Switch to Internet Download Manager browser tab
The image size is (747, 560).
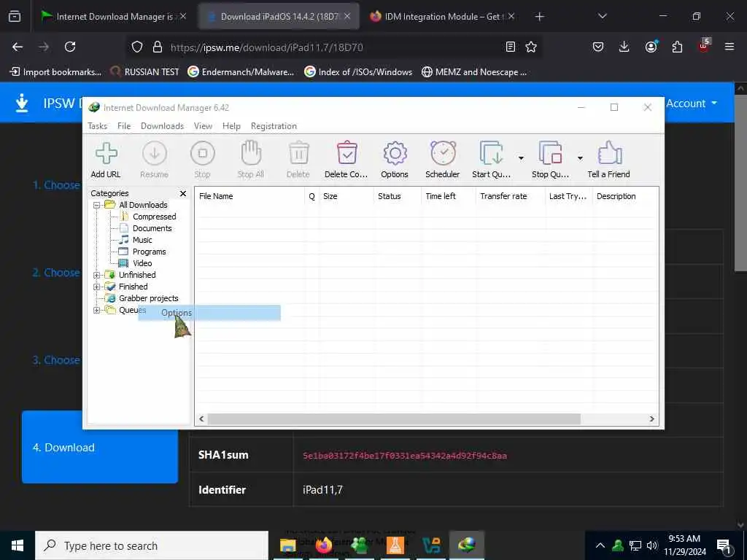[113, 17]
